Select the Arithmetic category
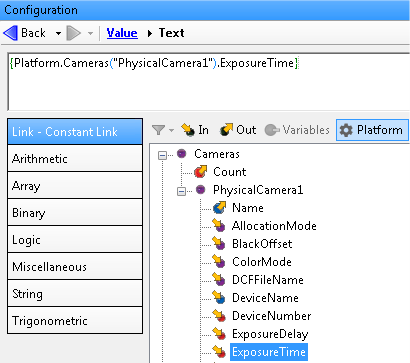Viewport: 410px width, 363px height. coord(75,158)
